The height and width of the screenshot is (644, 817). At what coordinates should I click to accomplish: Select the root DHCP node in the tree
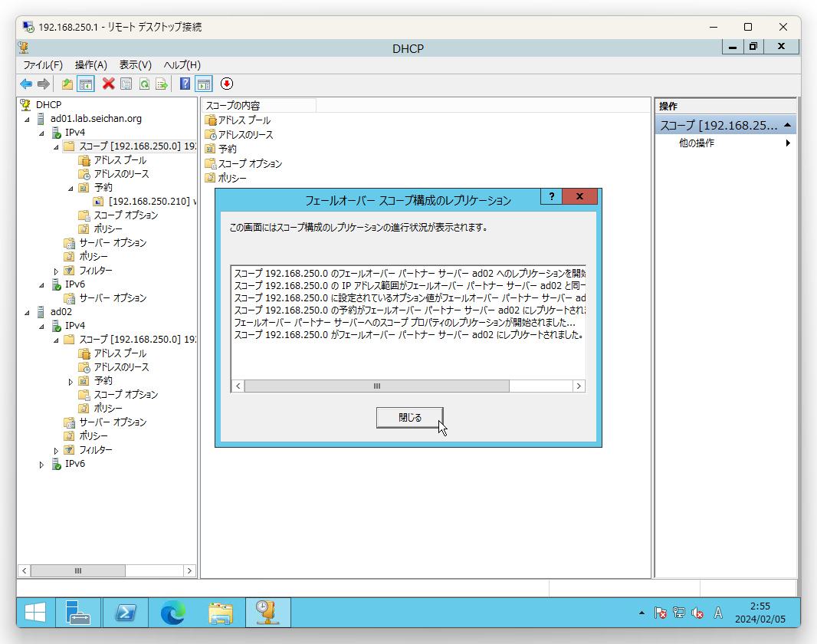pyautogui.click(x=48, y=105)
